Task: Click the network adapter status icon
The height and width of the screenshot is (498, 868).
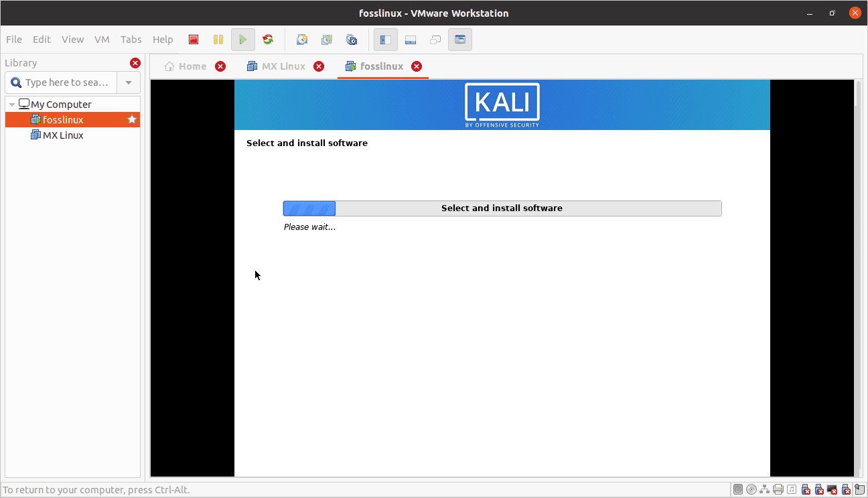Action: point(765,489)
